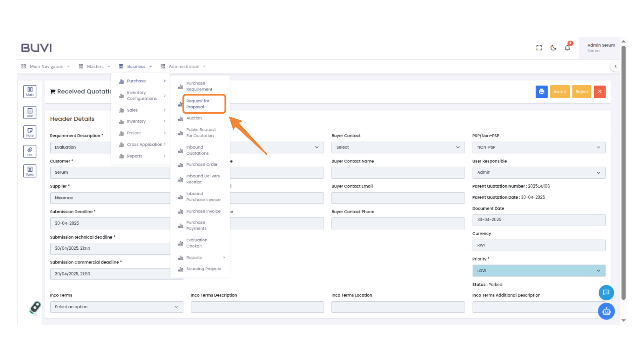Toggle dark mode with the moon icon
Screen dimensions: 644x362
tap(553, 48)
